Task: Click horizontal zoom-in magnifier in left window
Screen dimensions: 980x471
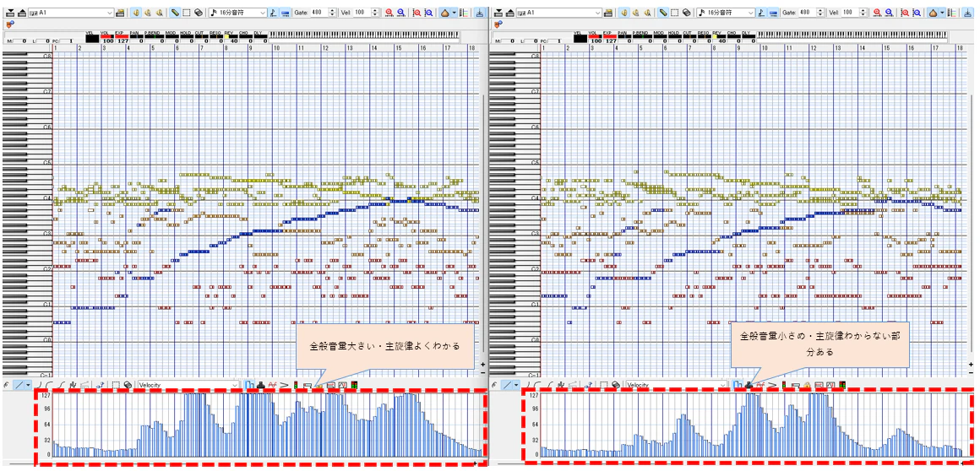Action: (x=389, y=13)
